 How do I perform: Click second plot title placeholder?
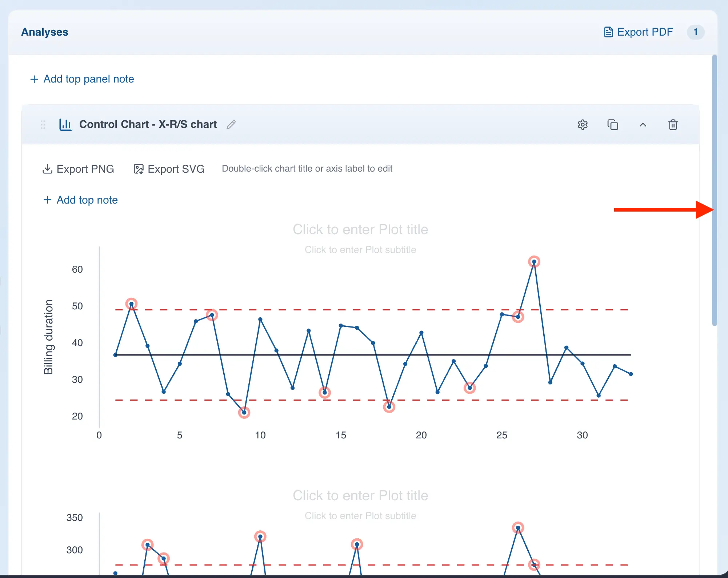tap(360, 495)
